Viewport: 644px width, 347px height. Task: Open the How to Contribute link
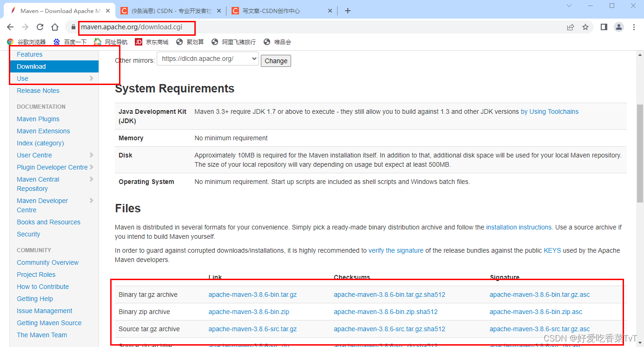(x=43, y=287)
